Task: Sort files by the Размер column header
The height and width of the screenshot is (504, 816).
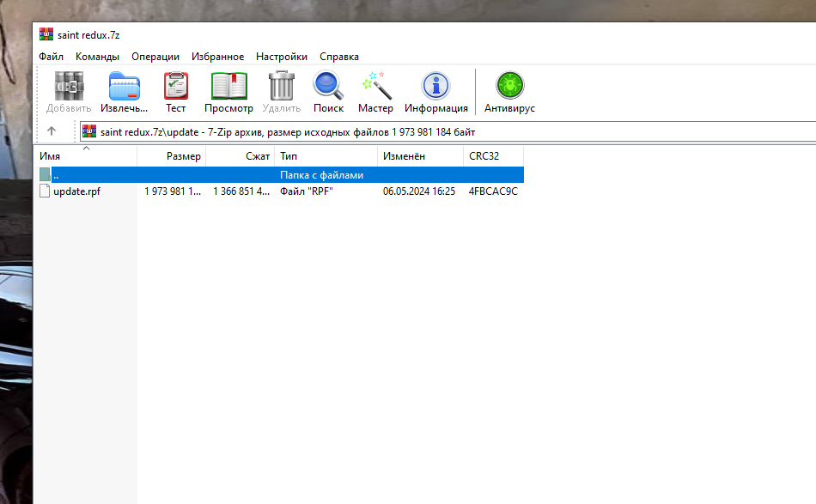Action: (172, 156)
